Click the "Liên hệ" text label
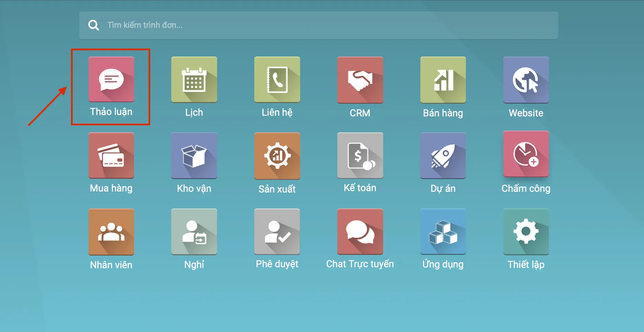Viewport: 644px width, 332px height. coord(277,112)
